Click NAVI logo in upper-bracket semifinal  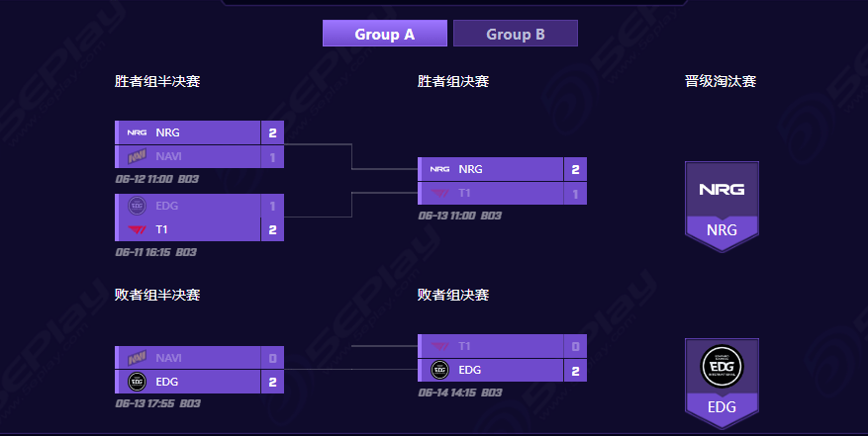[137, 156]
